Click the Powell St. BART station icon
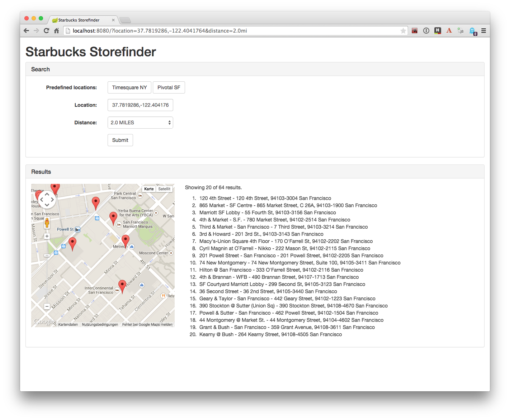510x420 pixels. pos(77,229)
